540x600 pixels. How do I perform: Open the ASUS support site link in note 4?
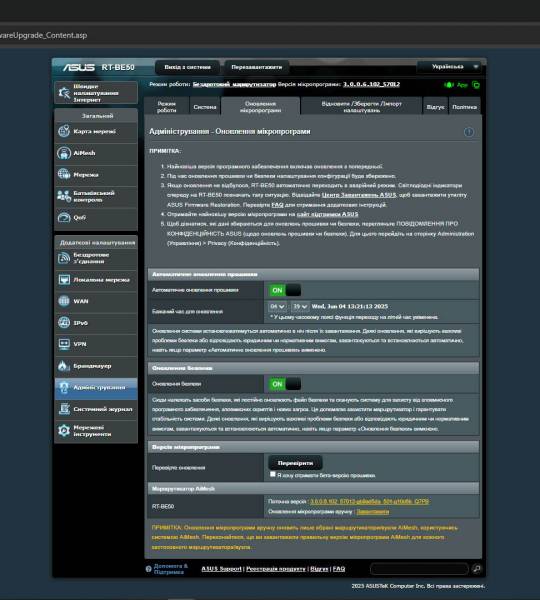pyautogui.click(x=328, y=214)
